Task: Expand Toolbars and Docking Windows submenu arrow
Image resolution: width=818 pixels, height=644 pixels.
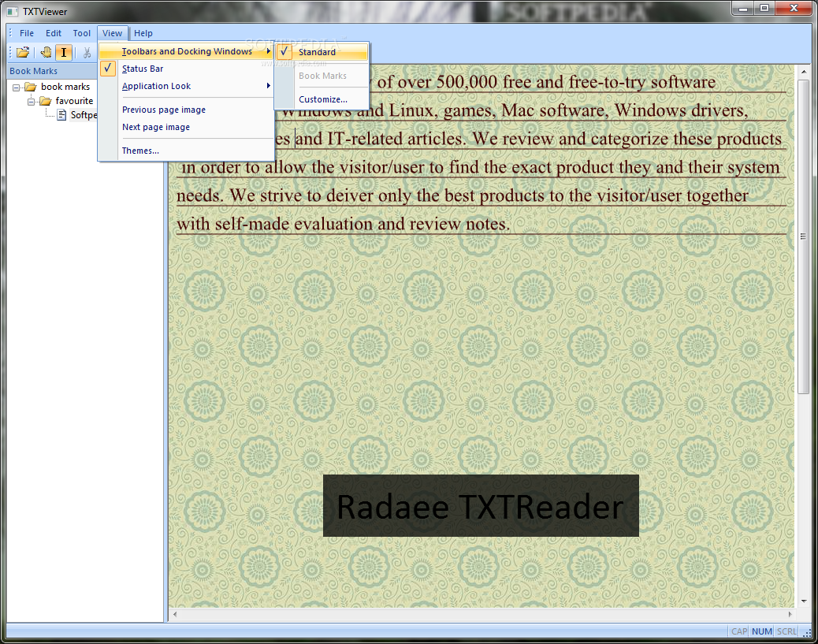Action: (268, 51)
